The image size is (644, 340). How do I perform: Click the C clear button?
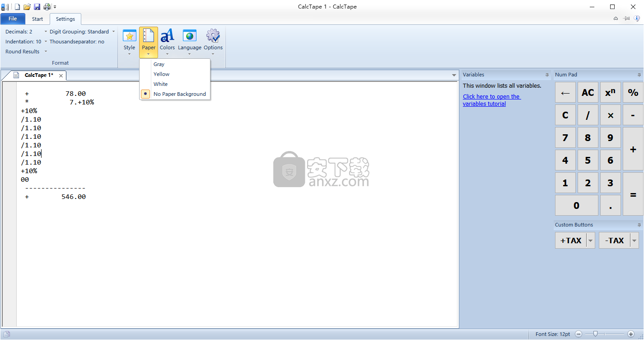pos(565,115)
